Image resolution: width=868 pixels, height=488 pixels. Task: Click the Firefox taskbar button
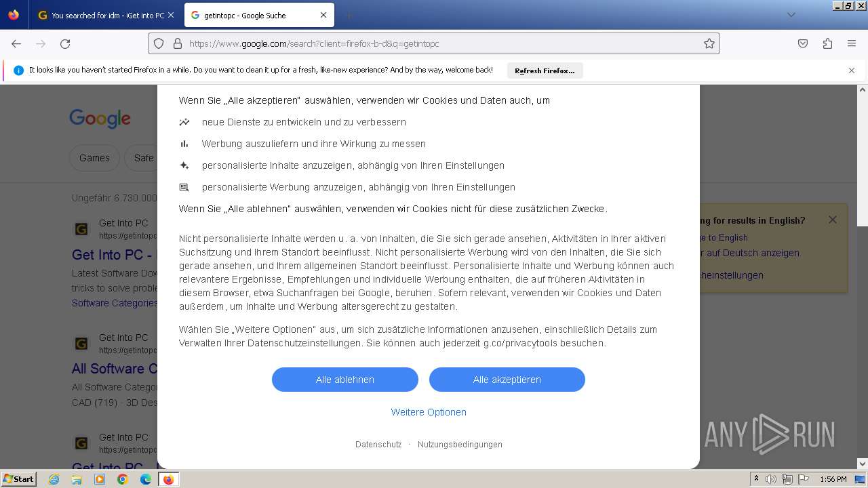pos(169,479)
